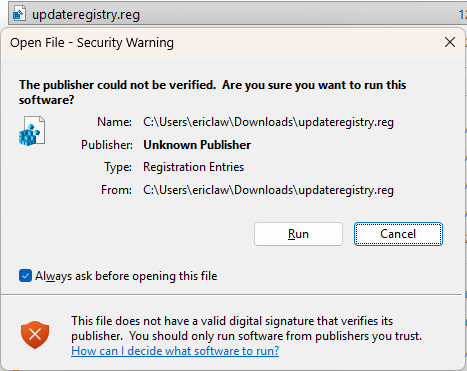Click the Cancel button
467x371 pixels.
pos(398,234)
